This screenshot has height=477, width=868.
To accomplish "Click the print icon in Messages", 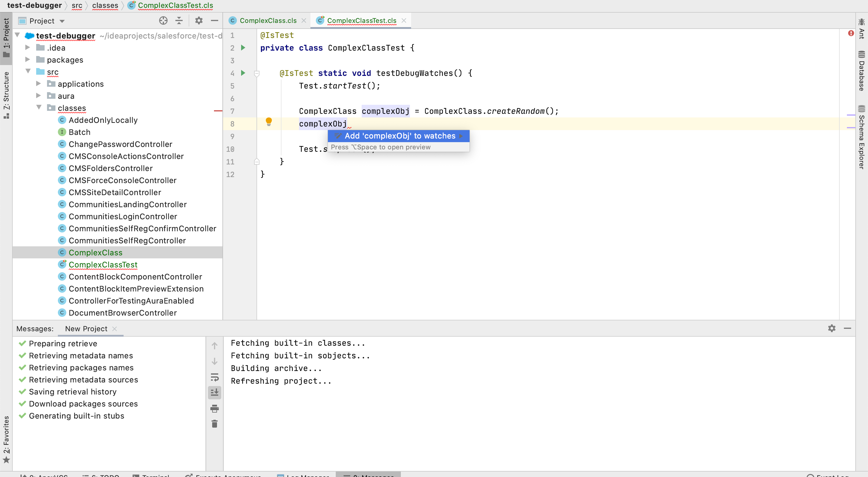I will point(215,409).
